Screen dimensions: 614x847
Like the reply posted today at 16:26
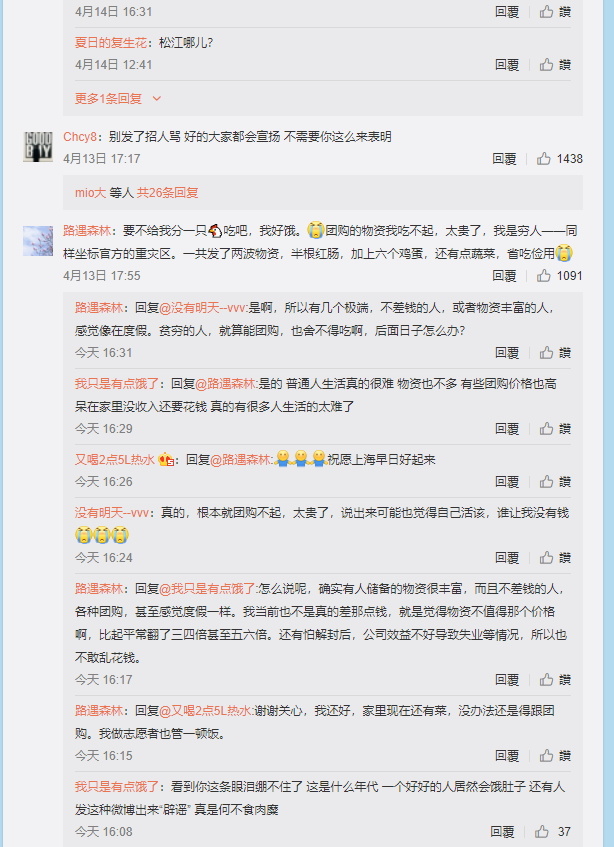tap(555, 482)
